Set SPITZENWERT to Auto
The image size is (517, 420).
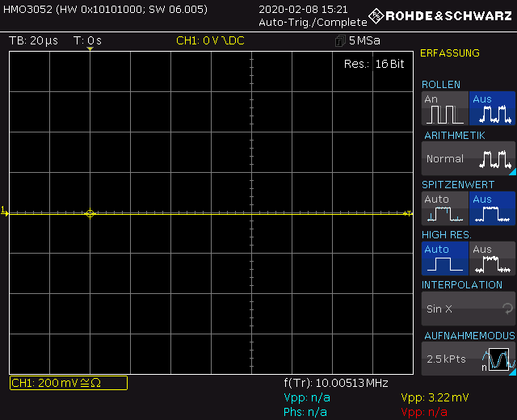click(x=444, y=208)
